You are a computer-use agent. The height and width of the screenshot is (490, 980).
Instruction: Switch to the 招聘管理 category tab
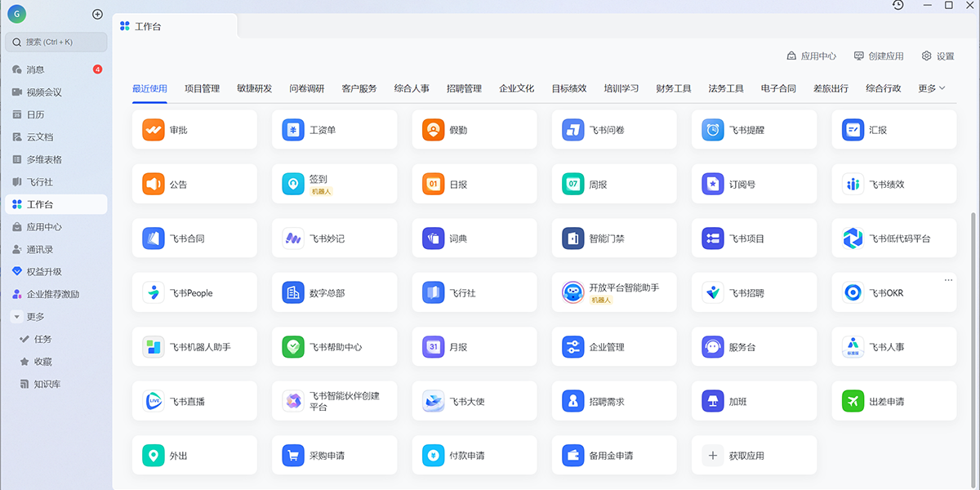[x=462, y=88]
